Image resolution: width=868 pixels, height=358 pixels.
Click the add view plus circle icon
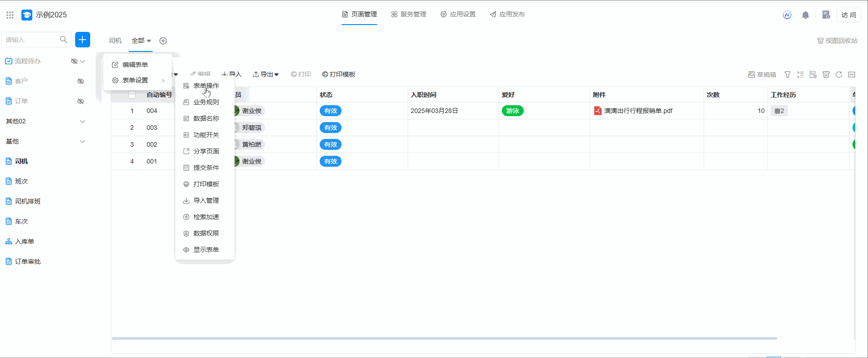click(x=163, y=41)
